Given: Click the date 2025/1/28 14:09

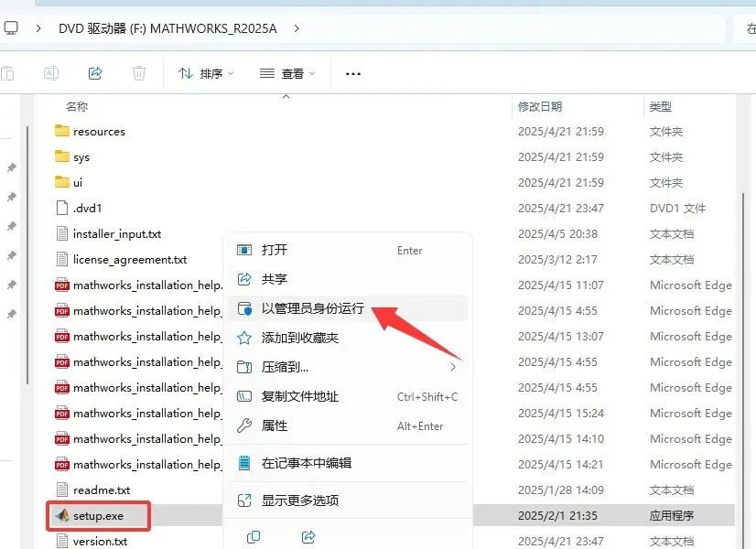Looking at the screenshot, I should pyautogui.click(x=561, y=490).
